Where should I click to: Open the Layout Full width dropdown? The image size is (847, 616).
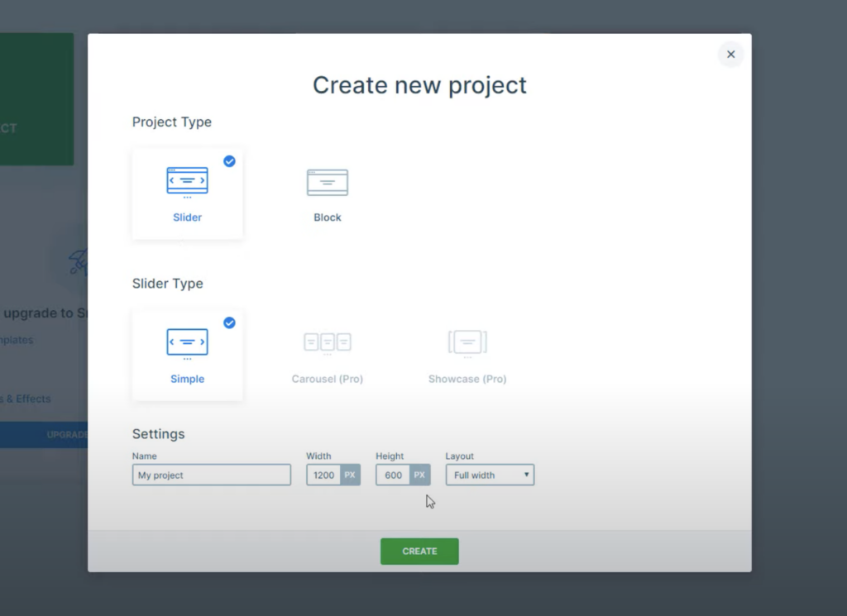pos(490,475)
